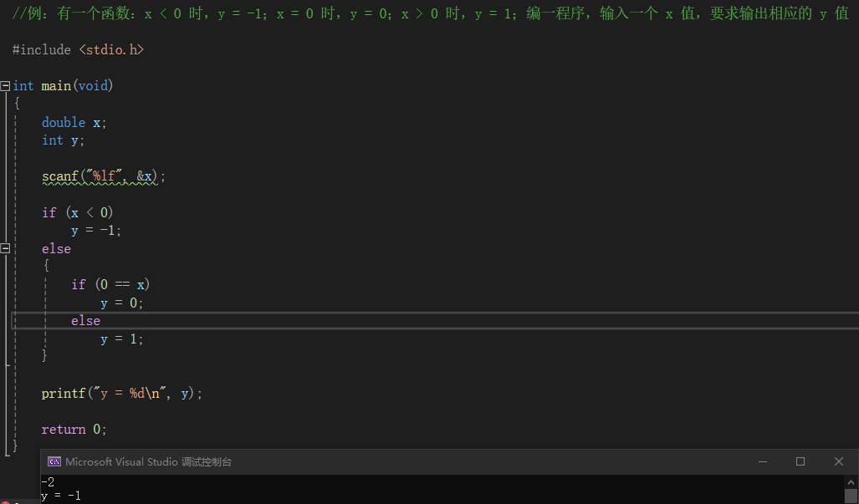Collapse the else block outline toggle
859x504 pixels.
click(6, 249)
